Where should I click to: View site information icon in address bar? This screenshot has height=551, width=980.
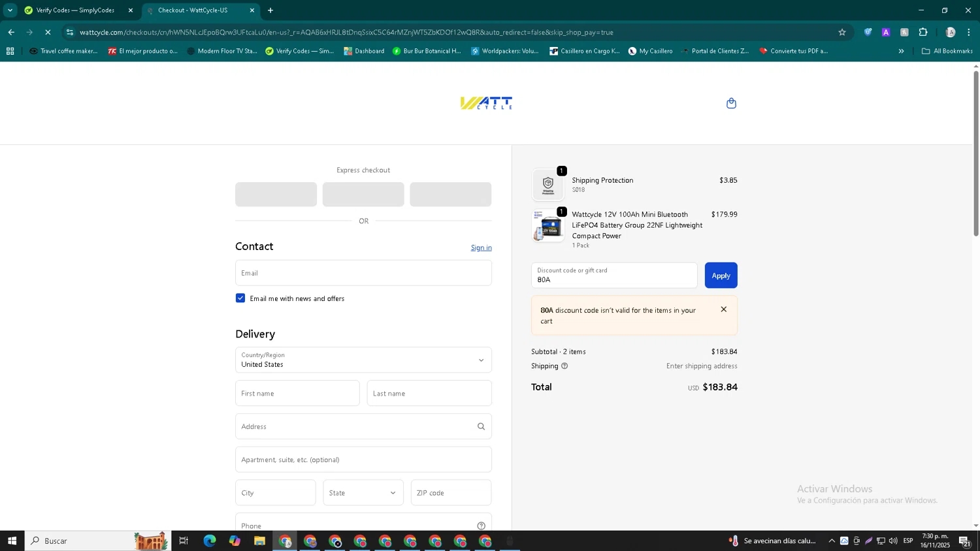(x=70, y=32)
